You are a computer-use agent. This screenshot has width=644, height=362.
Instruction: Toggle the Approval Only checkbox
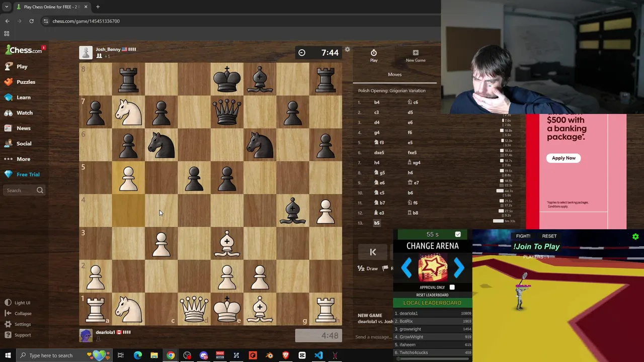(x=452, y=287)
